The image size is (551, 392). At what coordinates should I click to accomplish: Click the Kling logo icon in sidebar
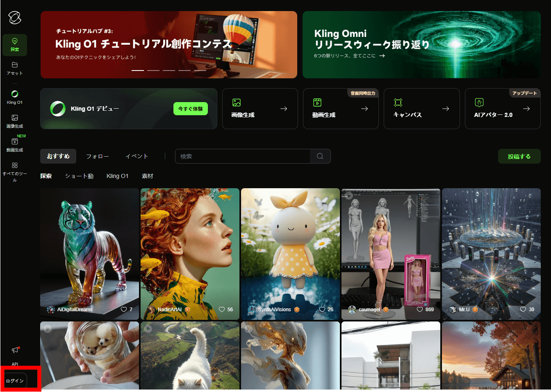[15, 18]
